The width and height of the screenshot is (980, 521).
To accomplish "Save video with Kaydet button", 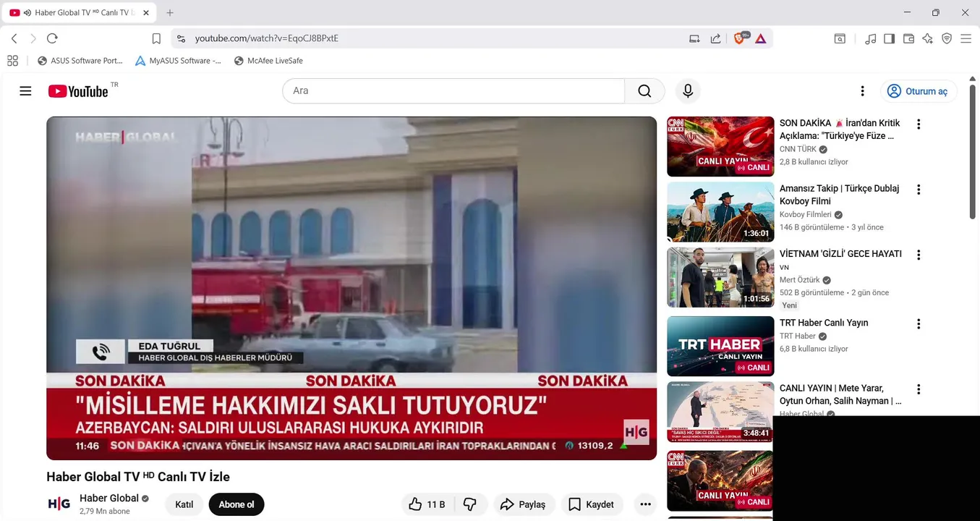I will pyautogui.click(x=592, y=504).
